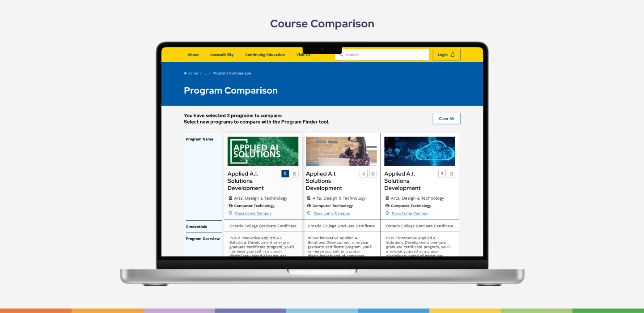Open the Accessibility nav link
This screenshot has height=313, width=644.
click(x=222, y=55)
